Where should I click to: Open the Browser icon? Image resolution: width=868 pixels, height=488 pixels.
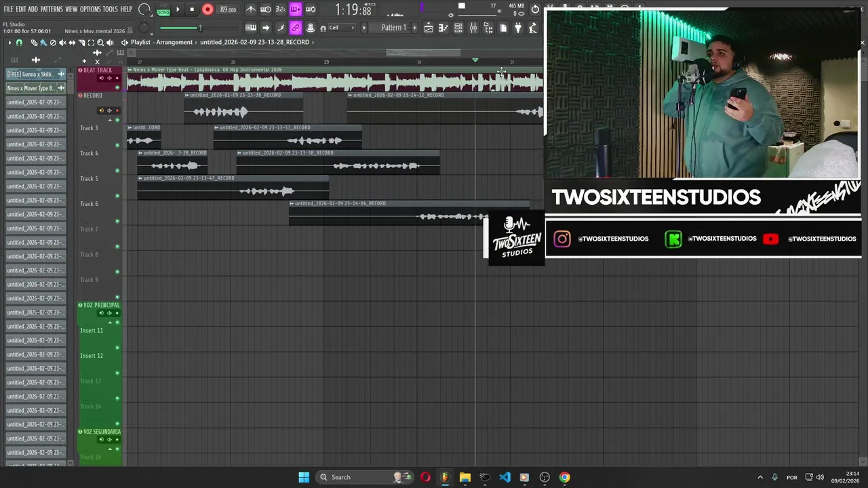coord(488,28)
